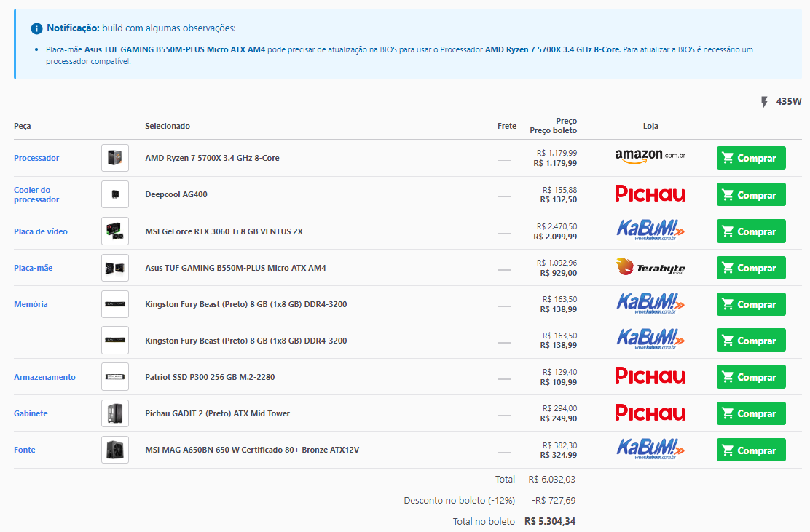Click Comprar for the MSI RTX 3060 Ti
Viewport: 810px width, 532px height.
click(x=751, y=231)
